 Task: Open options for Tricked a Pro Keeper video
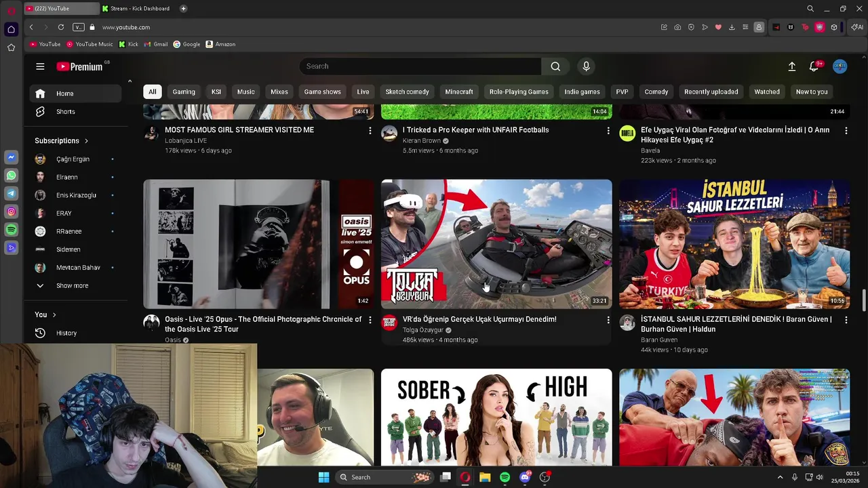(x=608, y=130)
